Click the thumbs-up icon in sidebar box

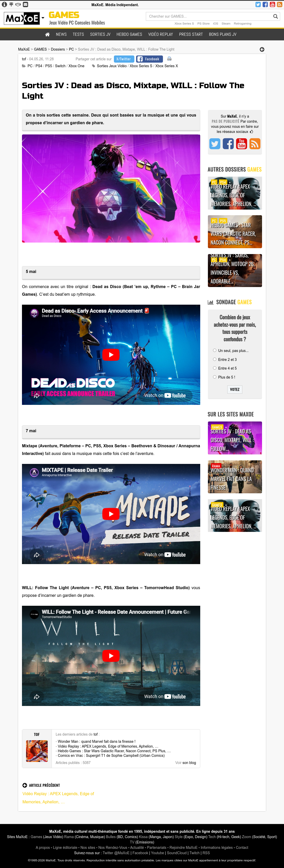point(251,132)
